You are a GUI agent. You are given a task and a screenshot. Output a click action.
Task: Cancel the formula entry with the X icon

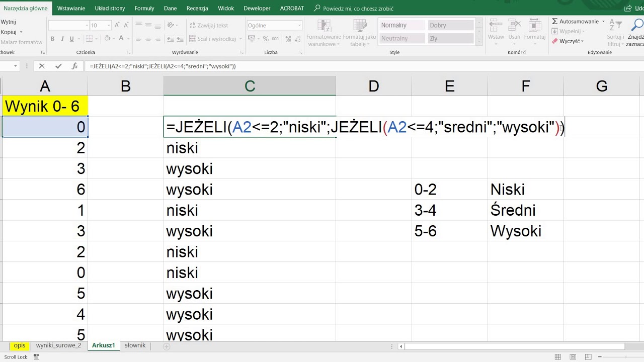[x=42, y=66]
